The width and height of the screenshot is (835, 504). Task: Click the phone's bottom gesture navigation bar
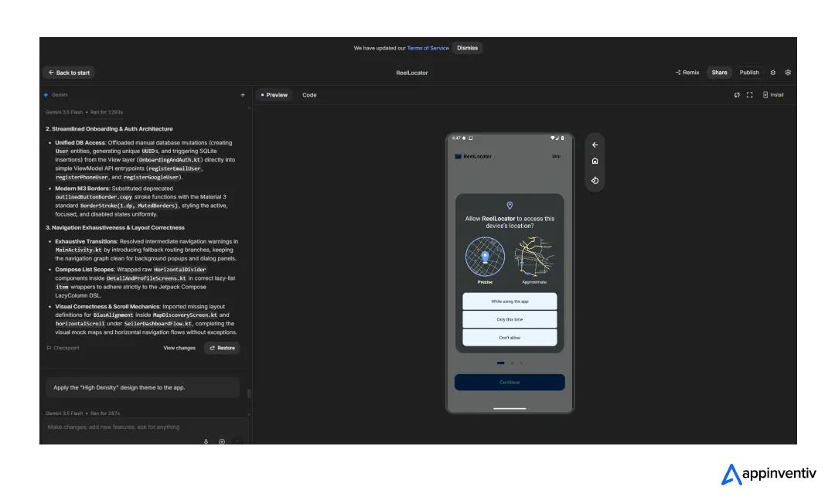[x=510, y=408]
